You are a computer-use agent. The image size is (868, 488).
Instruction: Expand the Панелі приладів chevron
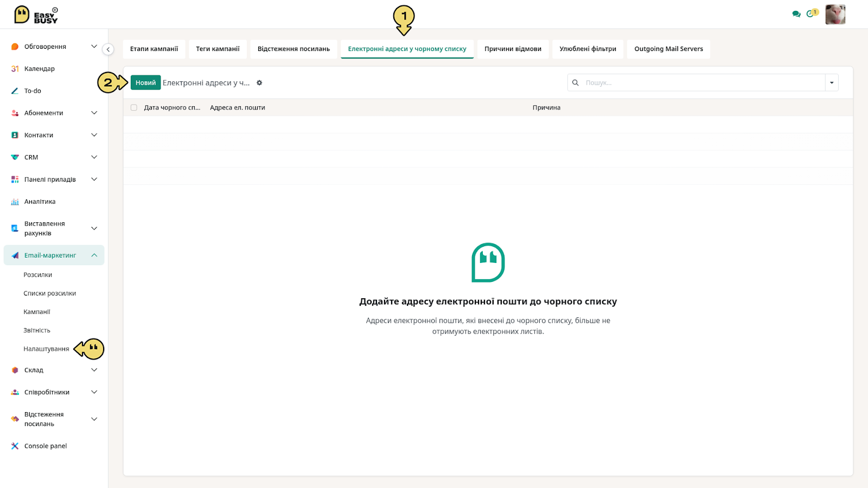pyautogui.click(x=94, y=179)
